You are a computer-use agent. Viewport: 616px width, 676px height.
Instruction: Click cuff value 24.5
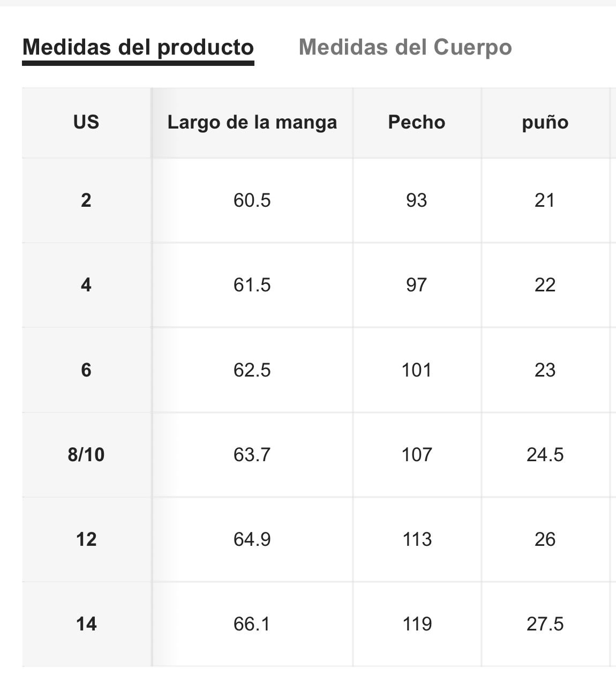point(545,455)
